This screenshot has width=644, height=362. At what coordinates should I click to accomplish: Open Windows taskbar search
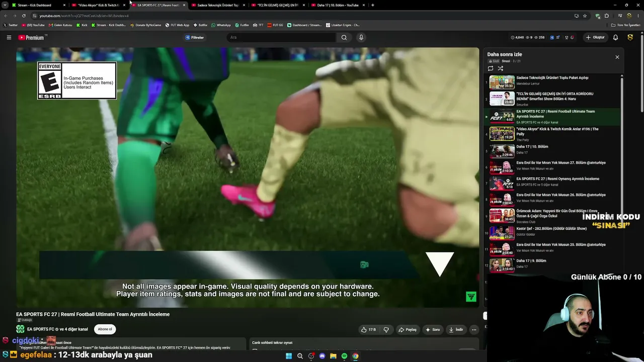(300, 356)
